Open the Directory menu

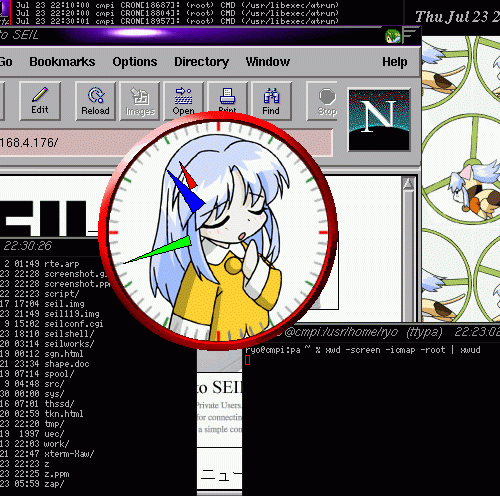(x=201, y=62)
